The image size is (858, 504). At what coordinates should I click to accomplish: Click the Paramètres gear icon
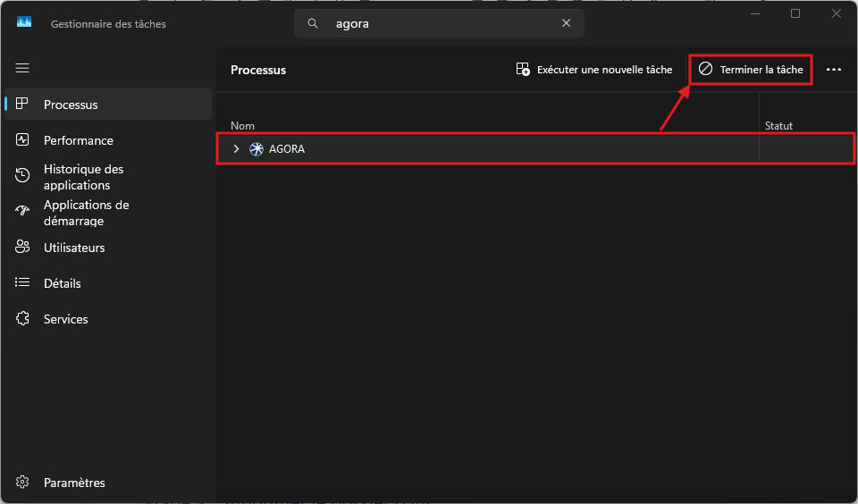(22, 482)
